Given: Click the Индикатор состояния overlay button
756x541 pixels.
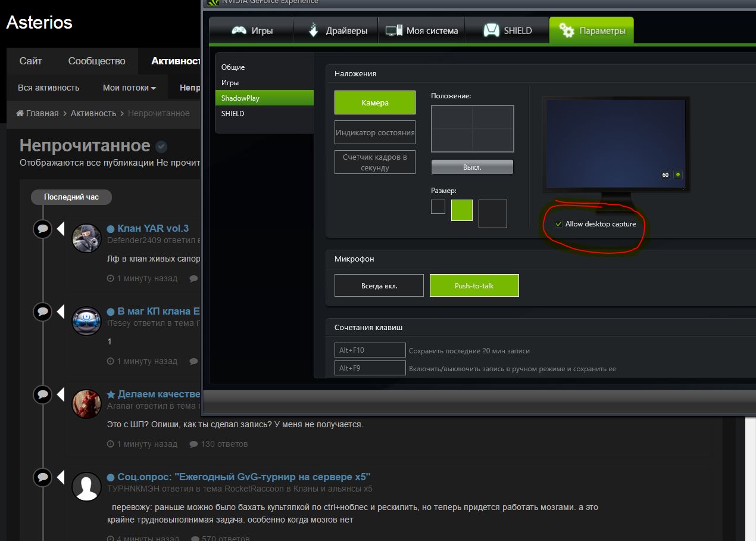Looking at the screenshot, I should point(374,132).
